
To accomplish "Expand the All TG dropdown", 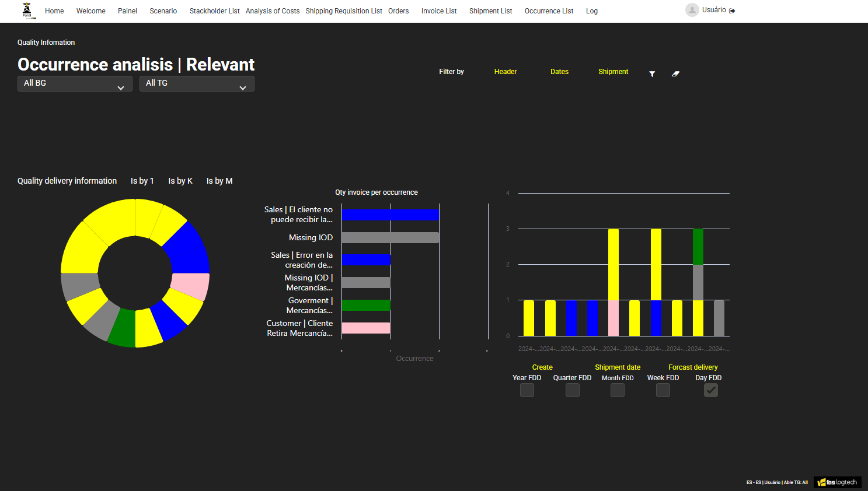I will [x=196, y=83].
